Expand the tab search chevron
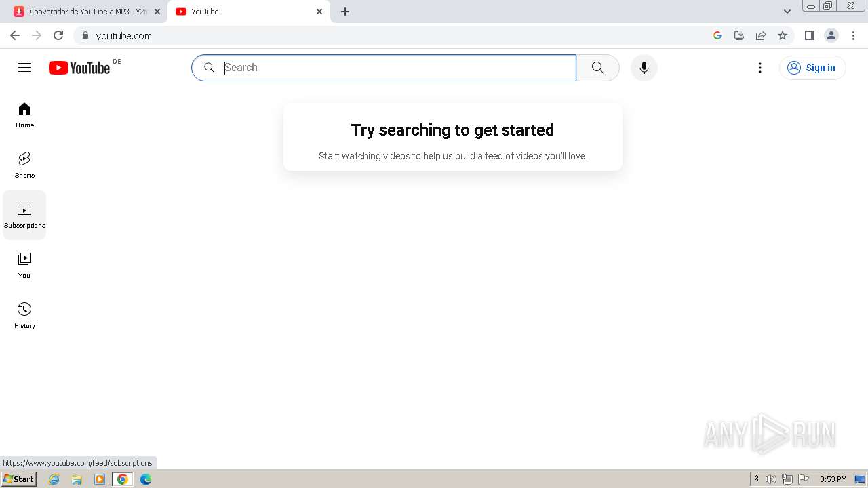 tap(787, 12)
